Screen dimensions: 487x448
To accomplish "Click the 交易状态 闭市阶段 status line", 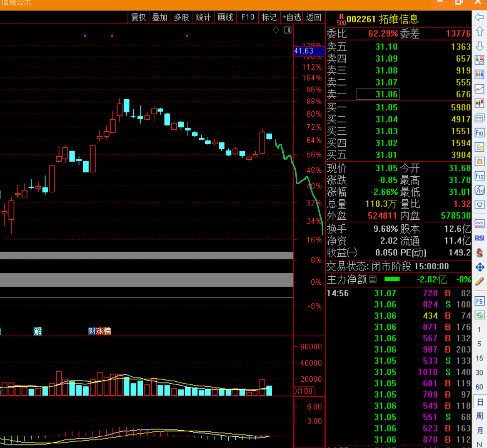I will (x=388, y=266).
